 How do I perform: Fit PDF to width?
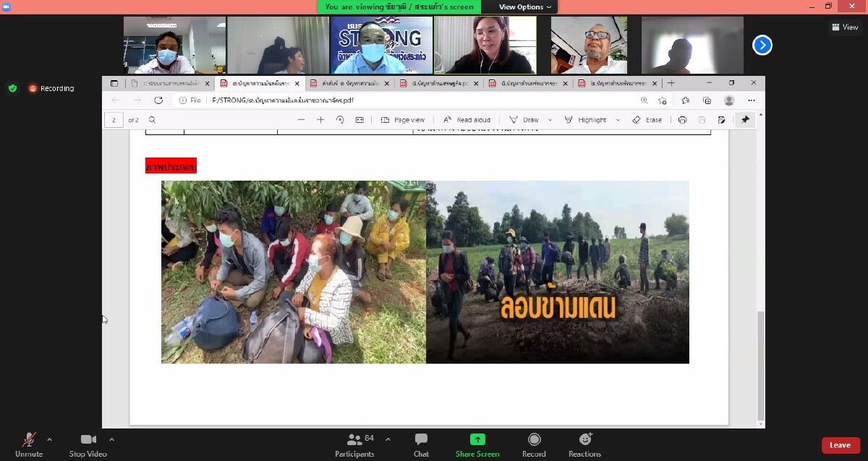[x=359, y=120]
